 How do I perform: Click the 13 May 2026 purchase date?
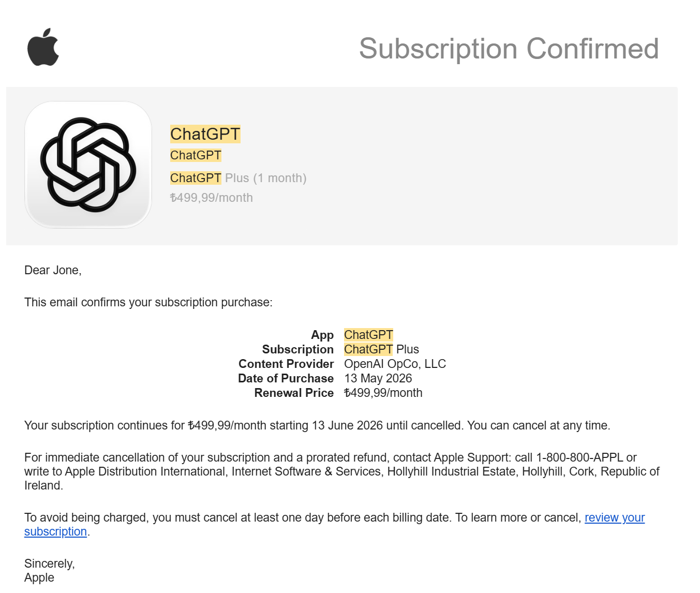coord(378,378)
